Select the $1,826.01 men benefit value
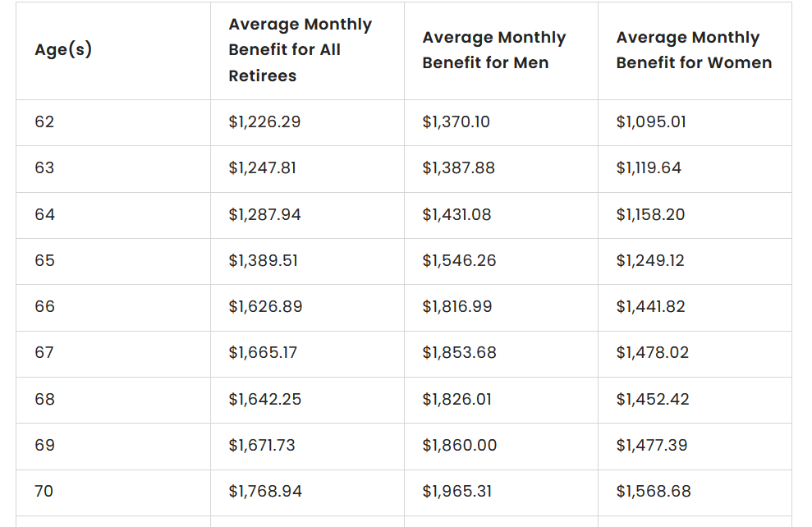812x527 pixels. click(456, 400)
